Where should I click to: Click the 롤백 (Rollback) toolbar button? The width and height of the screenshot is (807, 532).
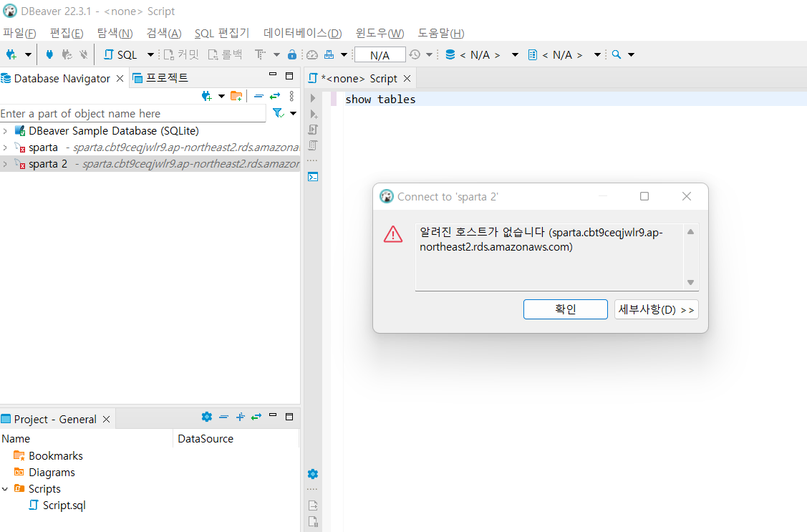pyautogui.click(x=226, y=54)
